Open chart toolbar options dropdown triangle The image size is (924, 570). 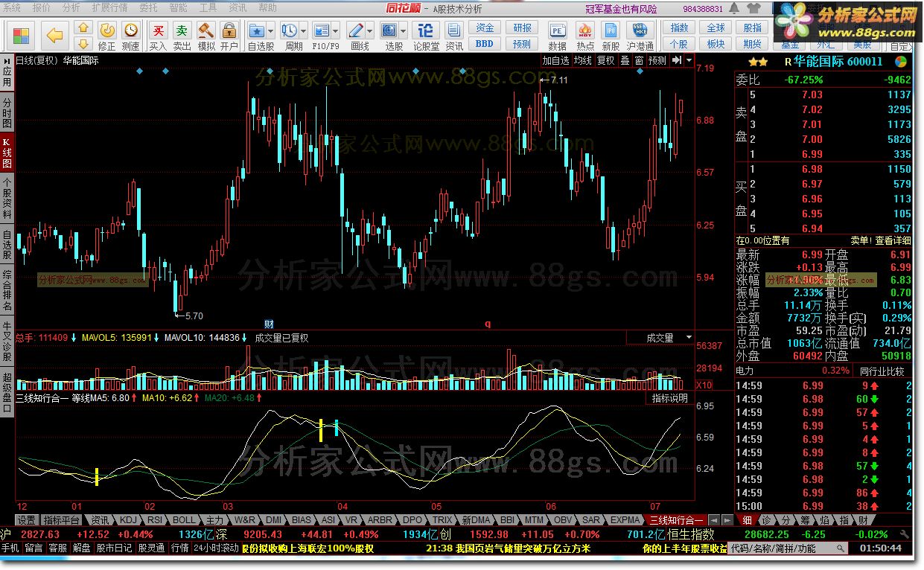tap(689, 60)
